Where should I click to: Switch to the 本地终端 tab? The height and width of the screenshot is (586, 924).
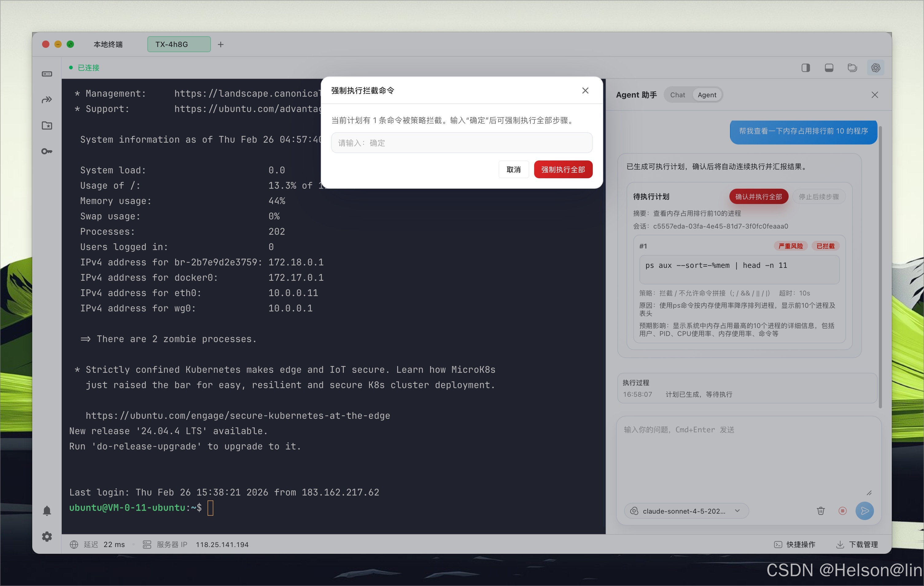click(108, 44)
